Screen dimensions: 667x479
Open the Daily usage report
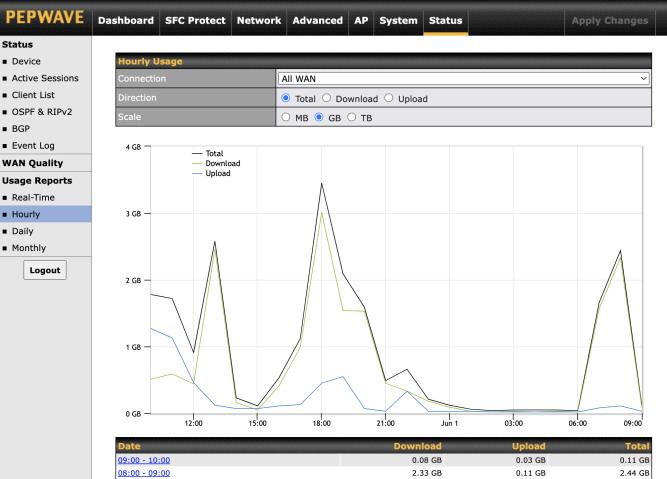(x=23, y=231)
